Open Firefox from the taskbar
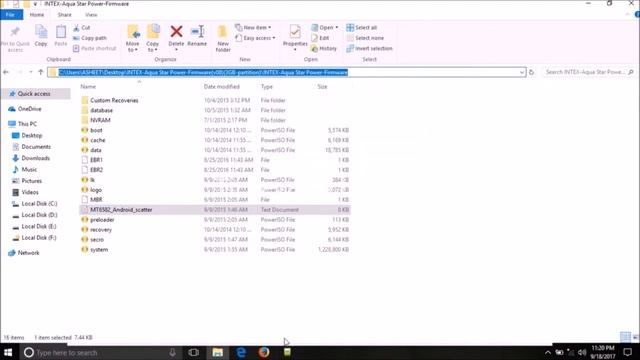This screenshot has width=640, height=360. click(264, 352)
